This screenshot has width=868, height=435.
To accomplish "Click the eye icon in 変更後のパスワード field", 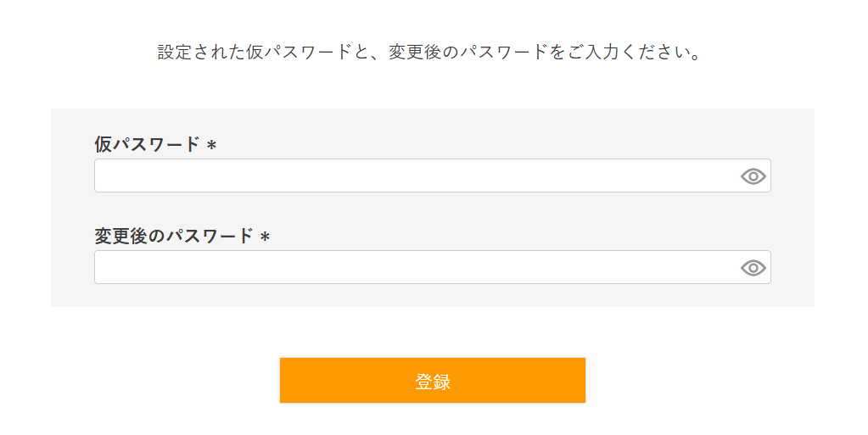I will coord(753,268).
